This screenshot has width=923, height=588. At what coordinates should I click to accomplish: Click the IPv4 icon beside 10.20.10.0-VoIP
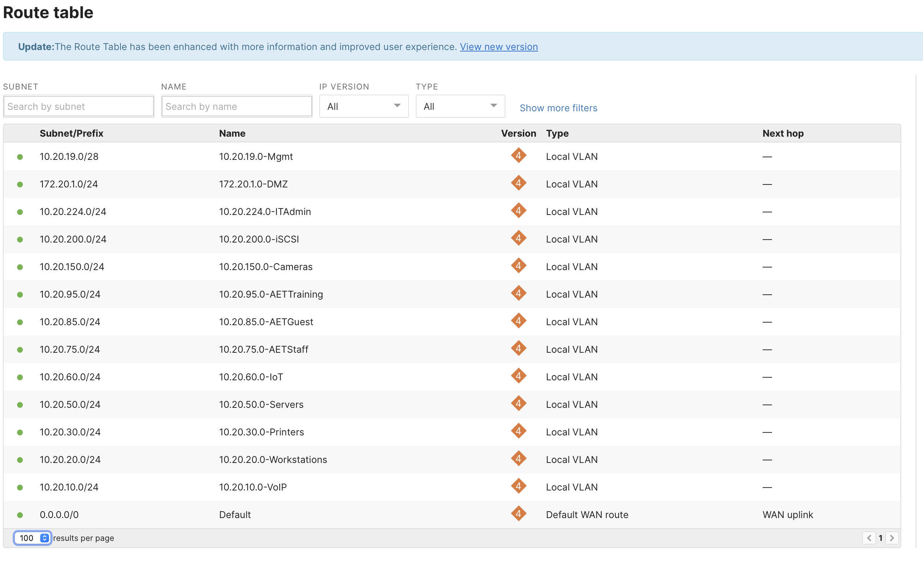tap(518, 486)
